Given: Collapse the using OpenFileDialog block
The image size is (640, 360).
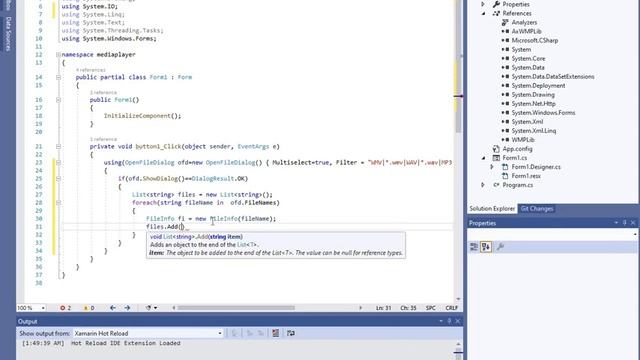Looking at the screenshot, I should [58, 162].
